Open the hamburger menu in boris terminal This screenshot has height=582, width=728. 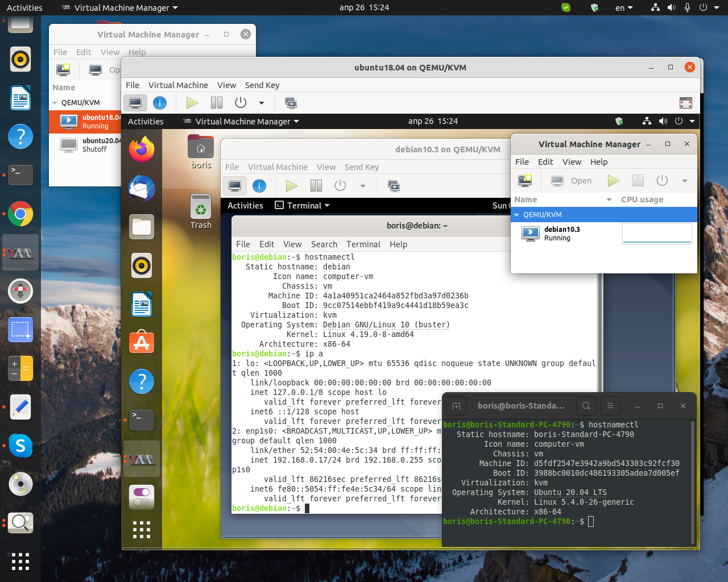coord(610,406)
